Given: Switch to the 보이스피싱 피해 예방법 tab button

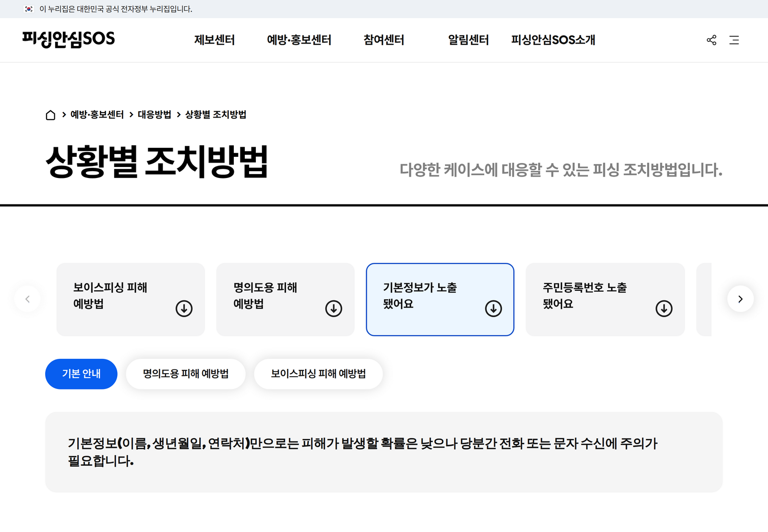Looking at the screenshot, I should click(x=318, y=374).
